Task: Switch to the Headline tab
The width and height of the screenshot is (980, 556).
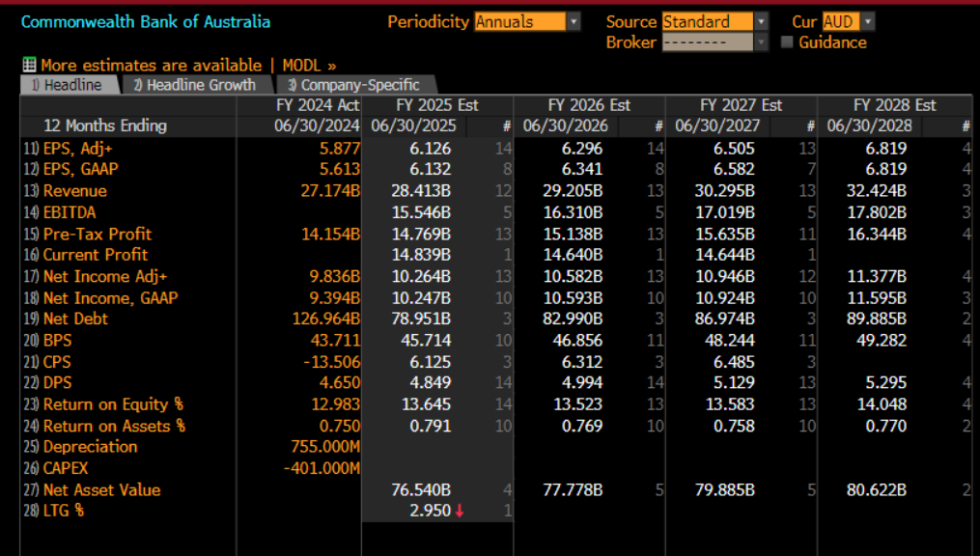Action: point(70,85)
